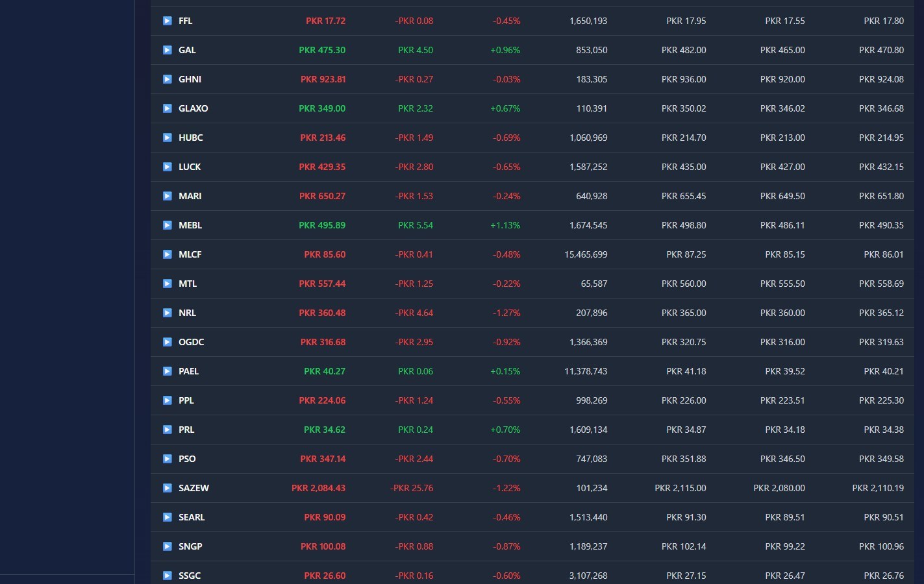Click the blue arrow next to GLAXO

click(167, 108)
